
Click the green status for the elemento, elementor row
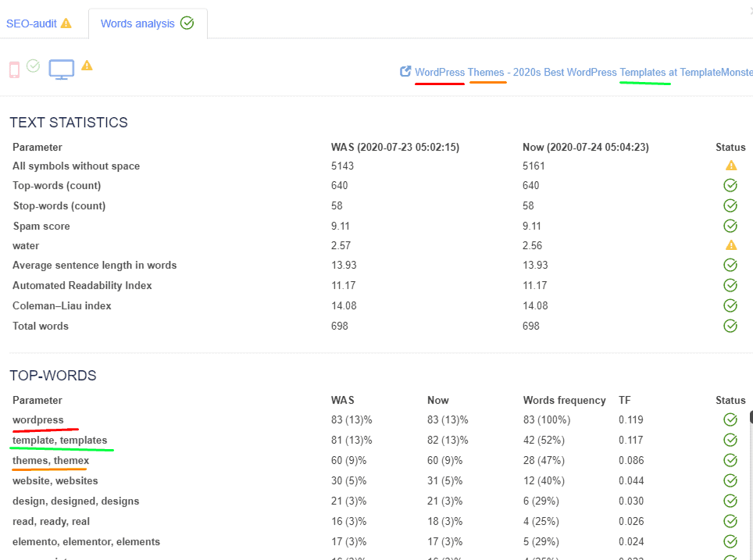(x=730, y=541)
